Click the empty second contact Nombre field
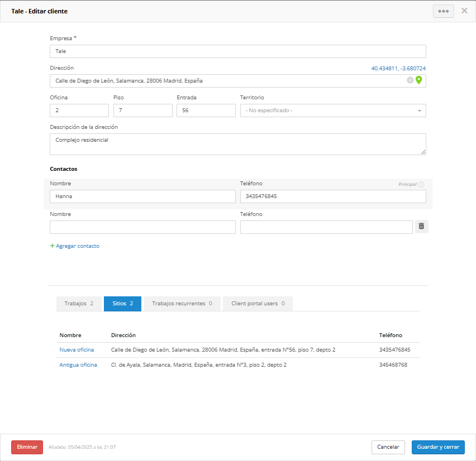Image resolution: width=476 pixels, height=461 pixels. pyautogui.click(x=142, y=227)
